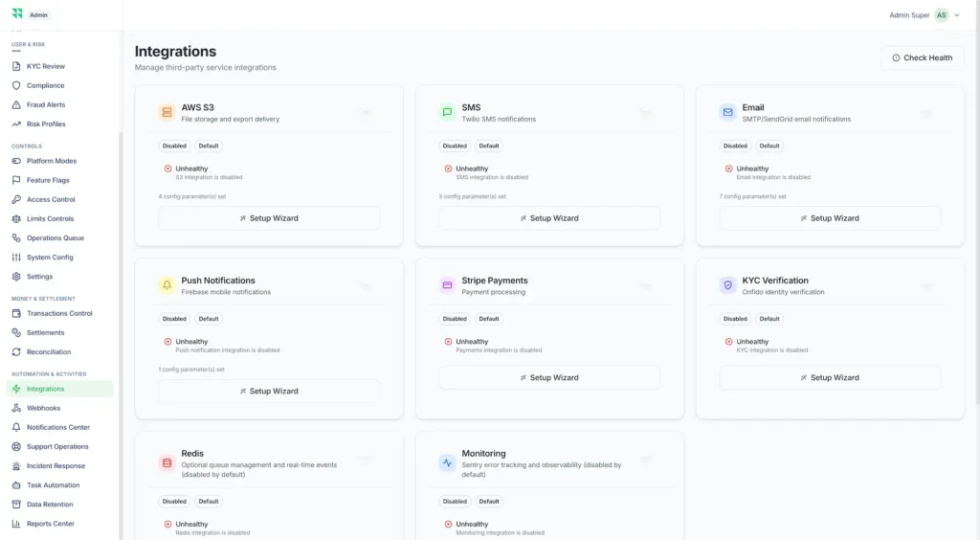Image resolution: width=980 pixels, height=540 pixels.
Task: Toggle the Monitoring integration switch
Action: point(646,460)
